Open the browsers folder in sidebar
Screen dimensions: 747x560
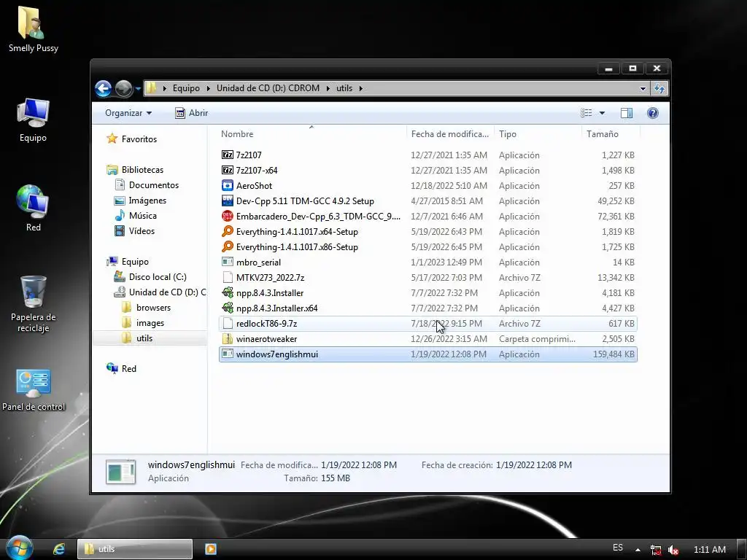coord(153,308)
